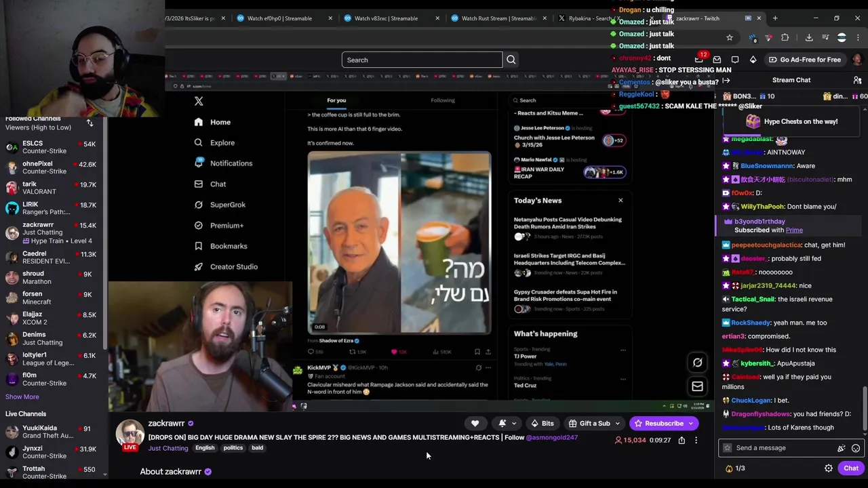This screenshot has height=488, width=868.
Task: Open Caedrel channel in sidebar
Action: coord(51,258)
